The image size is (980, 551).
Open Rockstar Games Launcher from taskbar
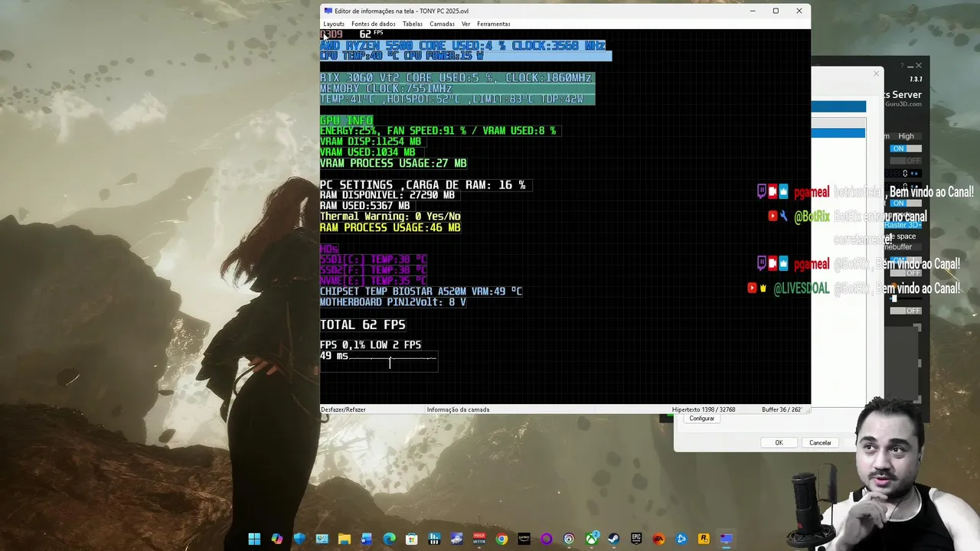(704, 539)
